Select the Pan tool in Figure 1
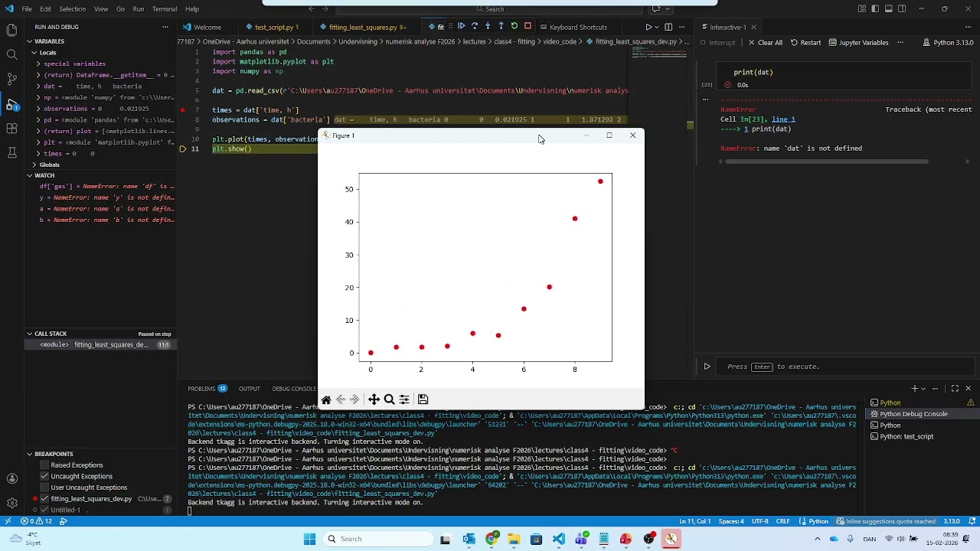The width and height of the screenshot is (980, 551). [x=374, y=399]
